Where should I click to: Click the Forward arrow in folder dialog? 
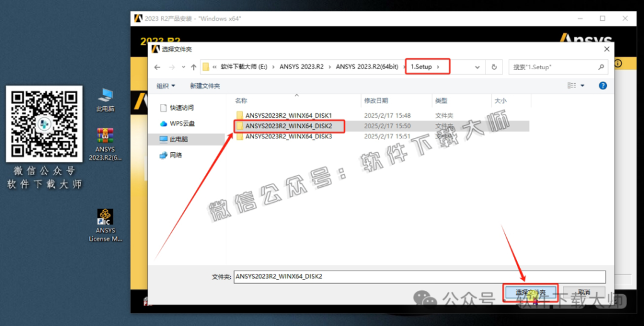172,67
